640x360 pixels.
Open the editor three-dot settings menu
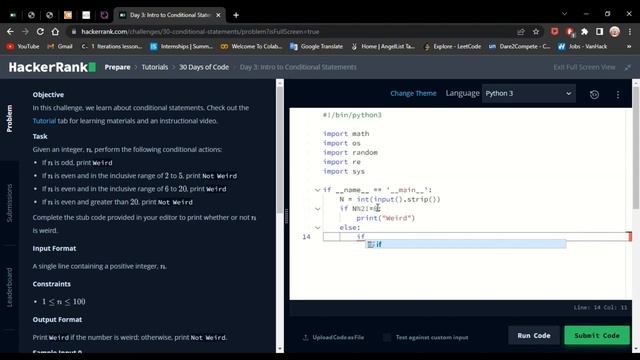(x=618, y=94)
